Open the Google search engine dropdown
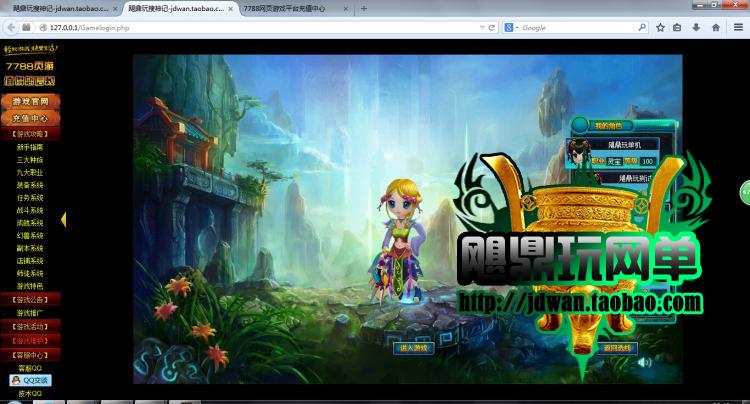 click(x=513, y=27)
